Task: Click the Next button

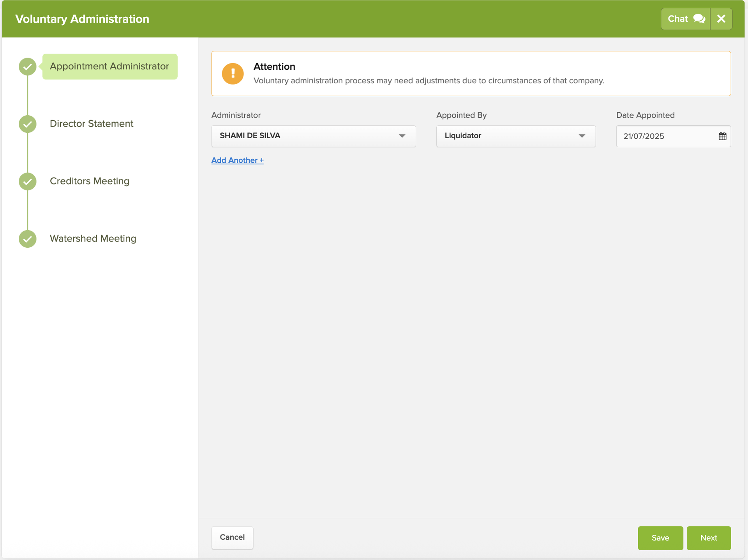Action: tap(709, 538)
